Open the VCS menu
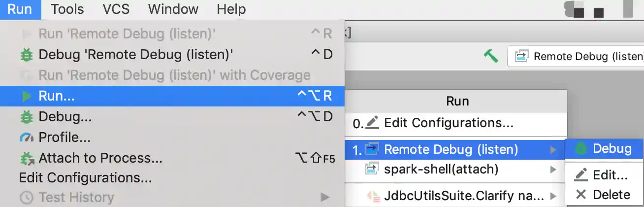The height and width of the screenshot is (207, 644). click(116, 9)
